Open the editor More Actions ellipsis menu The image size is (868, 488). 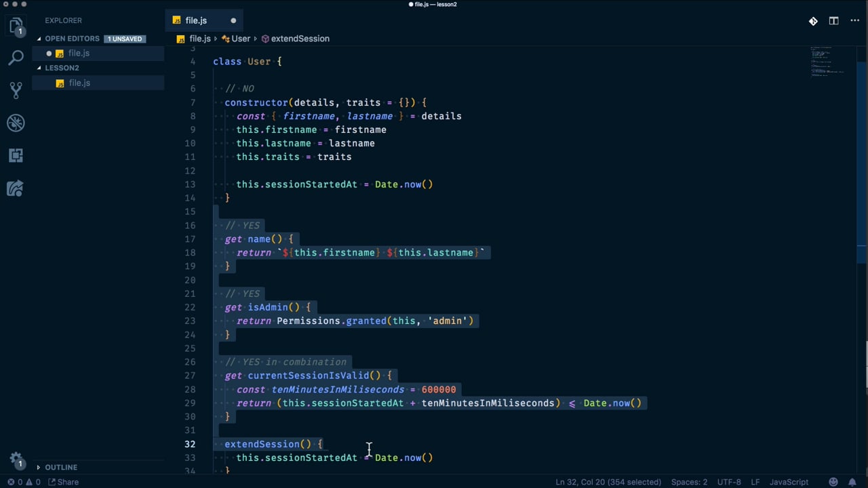(x=854, y=21)
